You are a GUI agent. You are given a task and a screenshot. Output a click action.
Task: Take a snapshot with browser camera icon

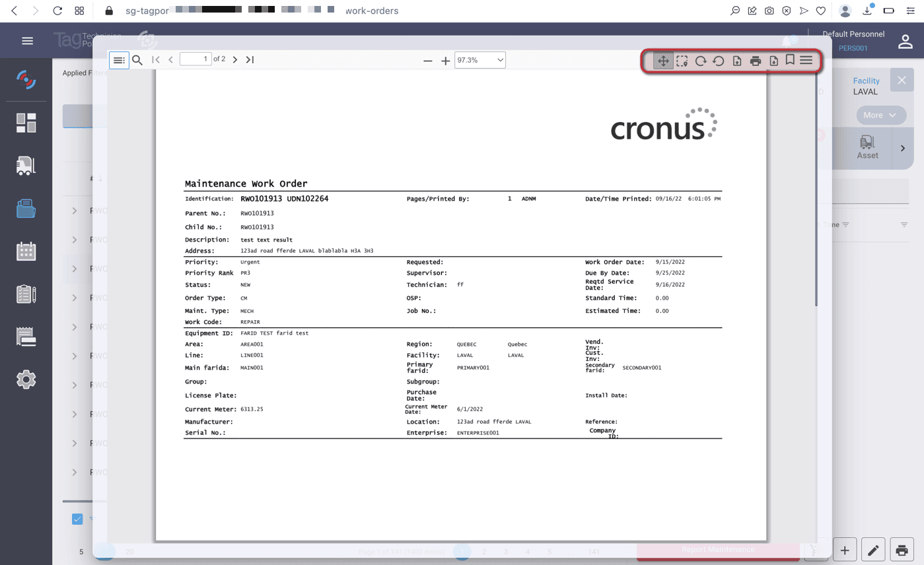click(x=769, y=11)
